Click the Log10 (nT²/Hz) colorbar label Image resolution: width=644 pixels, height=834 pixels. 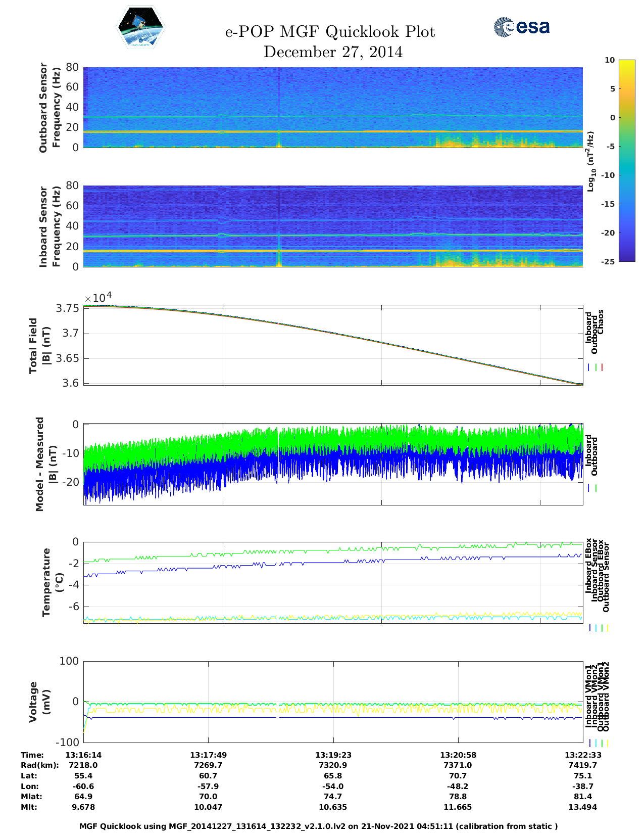(590, 161)
